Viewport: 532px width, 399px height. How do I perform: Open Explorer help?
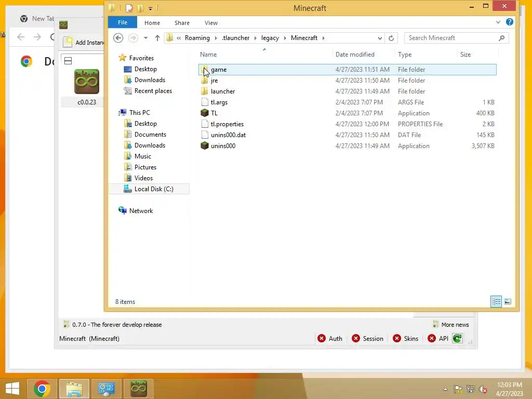click(x=509, y=22)
